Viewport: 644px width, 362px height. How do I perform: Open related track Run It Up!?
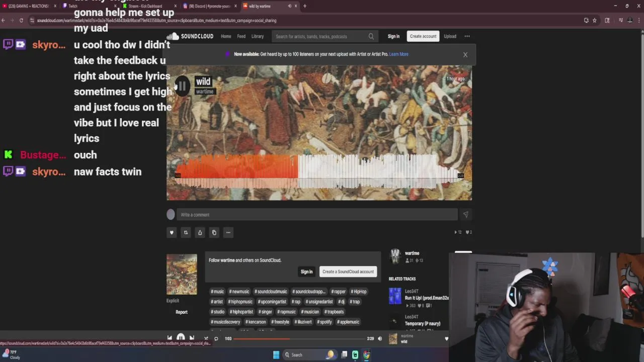427,298
